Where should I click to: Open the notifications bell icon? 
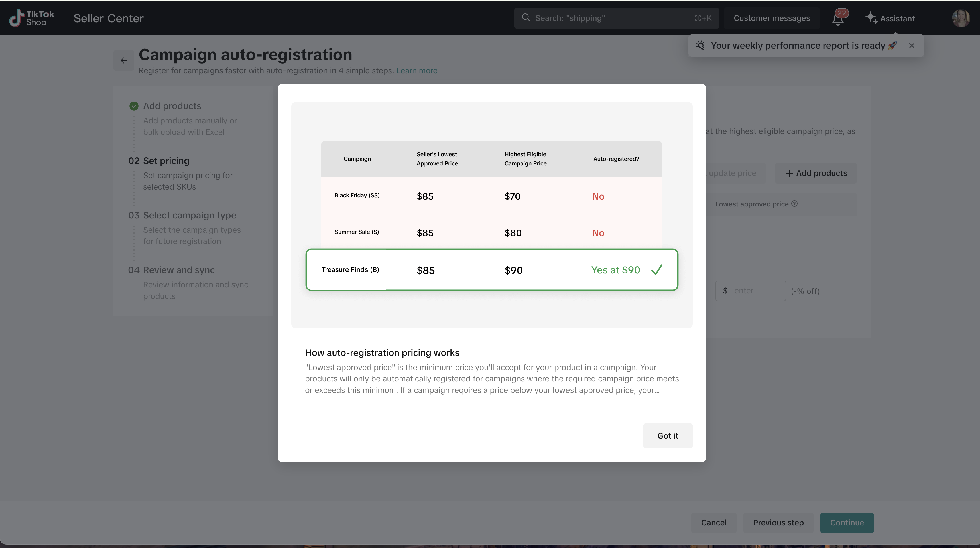(x=838, y=19)
